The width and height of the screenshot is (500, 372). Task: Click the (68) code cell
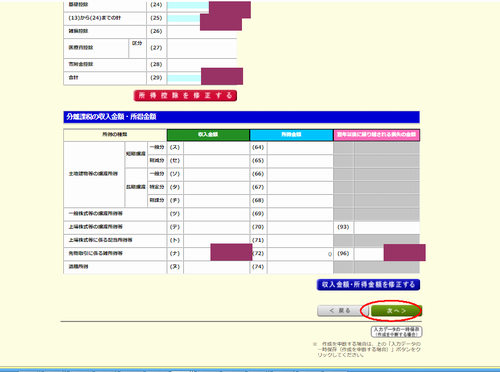point(258,201)
